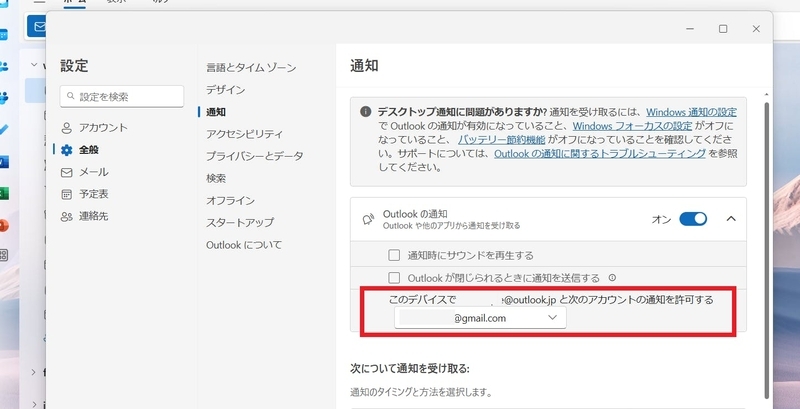The width and height of the screenshot is (800, 409).
Task: Select the 通知 settings page
Action: point(216,112)
